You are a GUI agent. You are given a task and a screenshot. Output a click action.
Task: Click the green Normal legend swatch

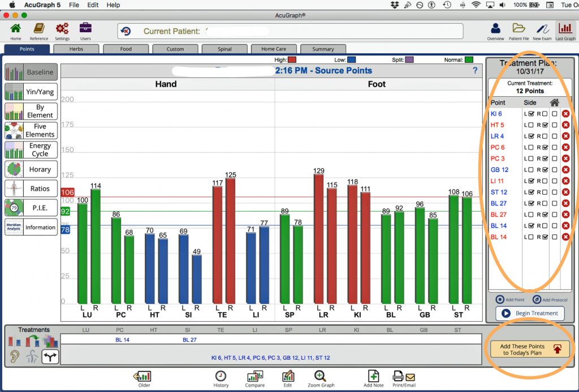469,60
